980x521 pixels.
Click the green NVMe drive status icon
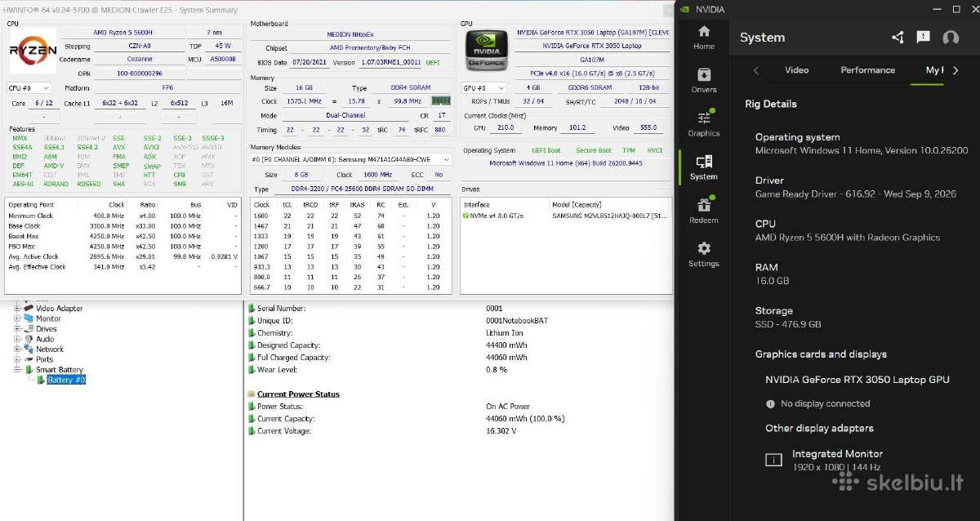tap(465, 216)
